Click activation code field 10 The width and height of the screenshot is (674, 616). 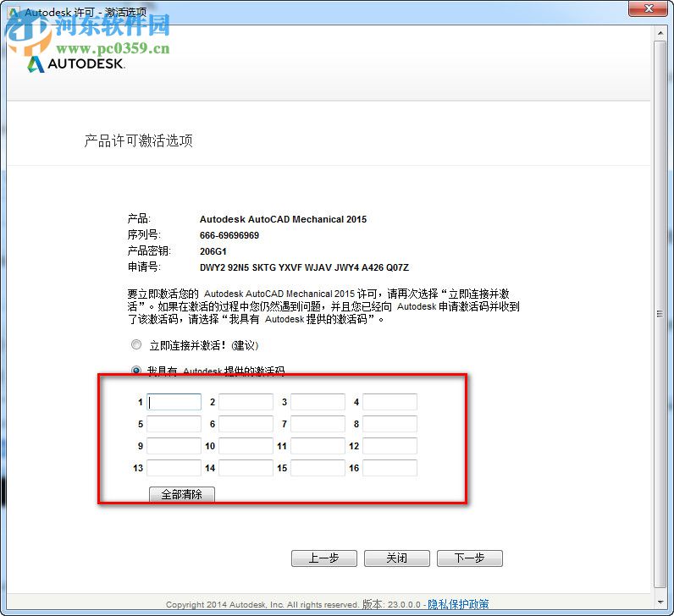246,446
